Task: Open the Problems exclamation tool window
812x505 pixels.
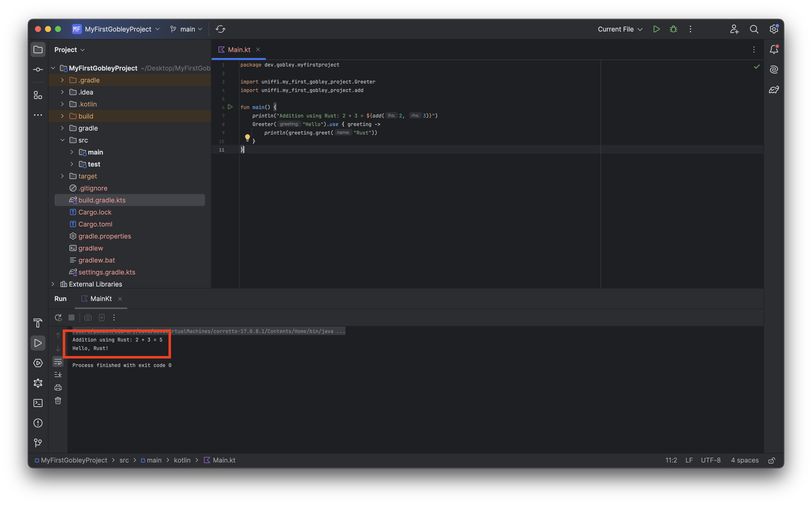Action: 38,423
